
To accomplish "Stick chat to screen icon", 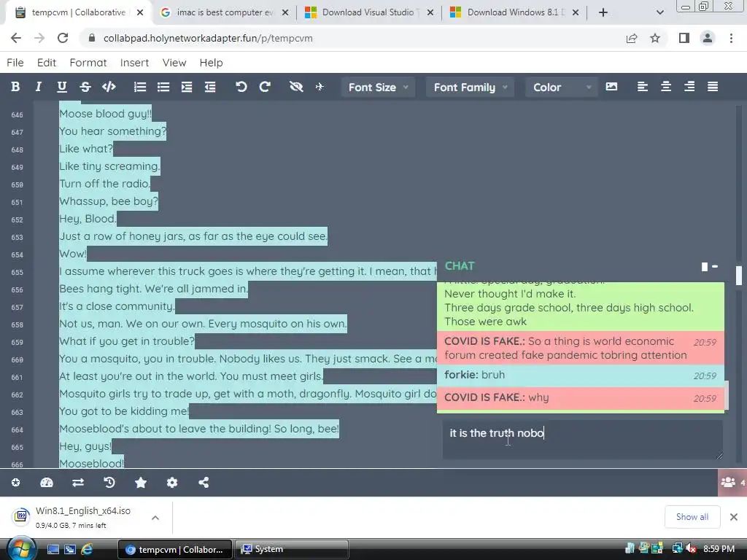I will click(705, 267).
